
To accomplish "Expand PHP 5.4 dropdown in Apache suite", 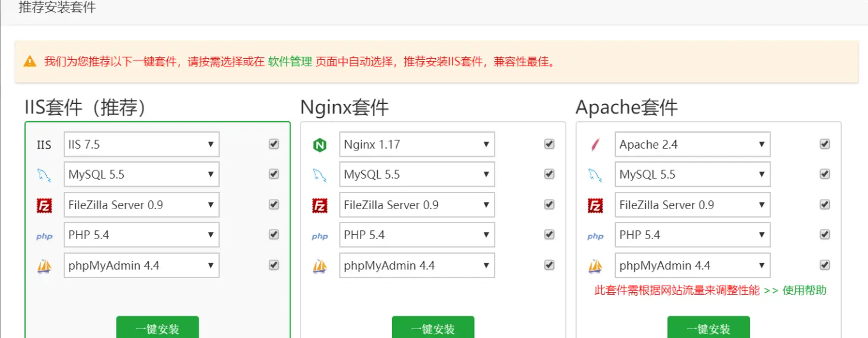I will click(x=692, y=235).
